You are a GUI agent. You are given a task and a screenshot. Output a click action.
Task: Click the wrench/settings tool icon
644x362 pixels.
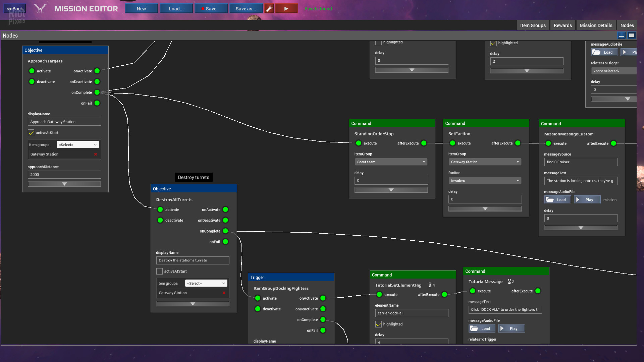[x=269, y=8]
